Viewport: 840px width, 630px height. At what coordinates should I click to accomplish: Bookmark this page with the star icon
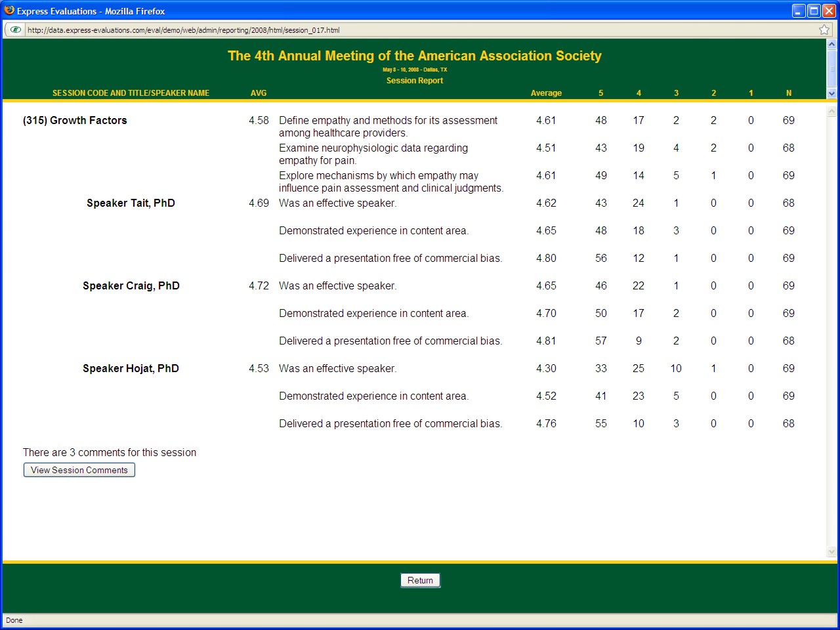824,30
